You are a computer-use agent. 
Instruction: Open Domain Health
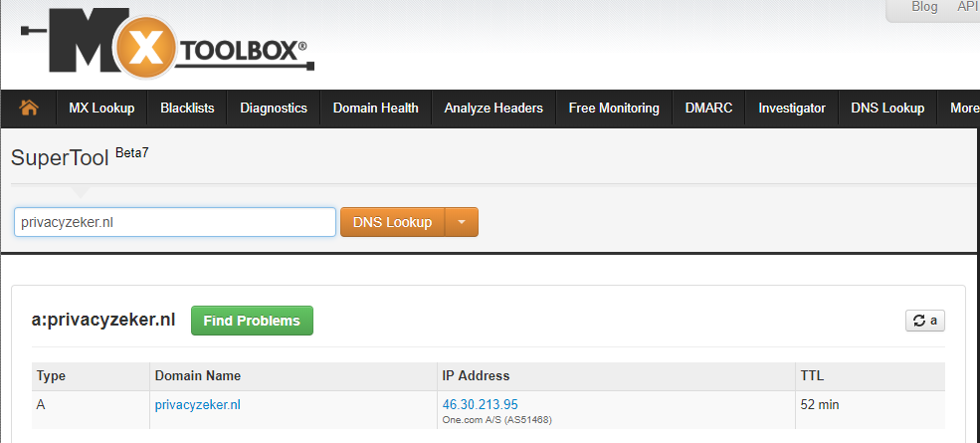[x=376, y=109]
